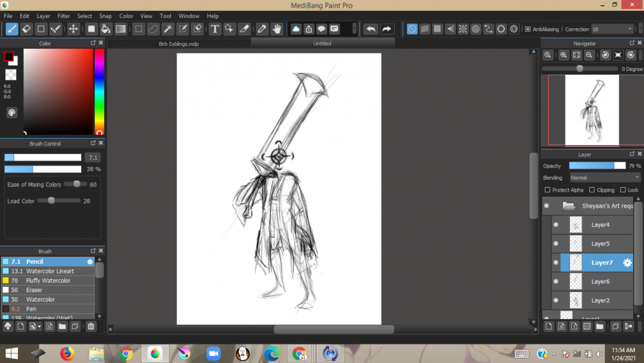This screenshot has height=363, width=644.
Task: Click the Redo arrow
Action: (387, 29)
